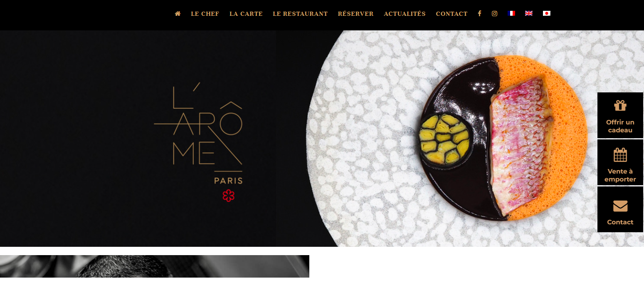Switch language with the Japanese flag
Screen dimensions: 644x288
click(547, 13)
